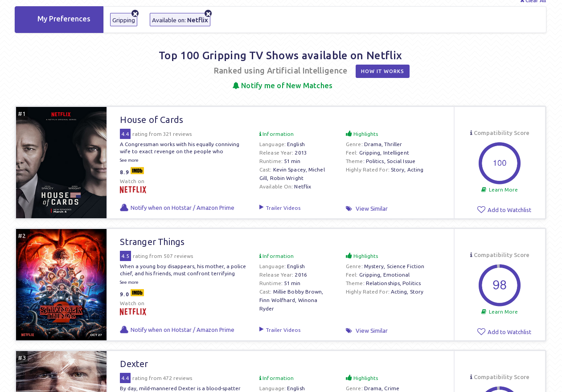Image resolution: width=562 pixels, height=392 pixels.
Task: Click Netflix logo under Stranger Things
Action: tap(133, 312)
